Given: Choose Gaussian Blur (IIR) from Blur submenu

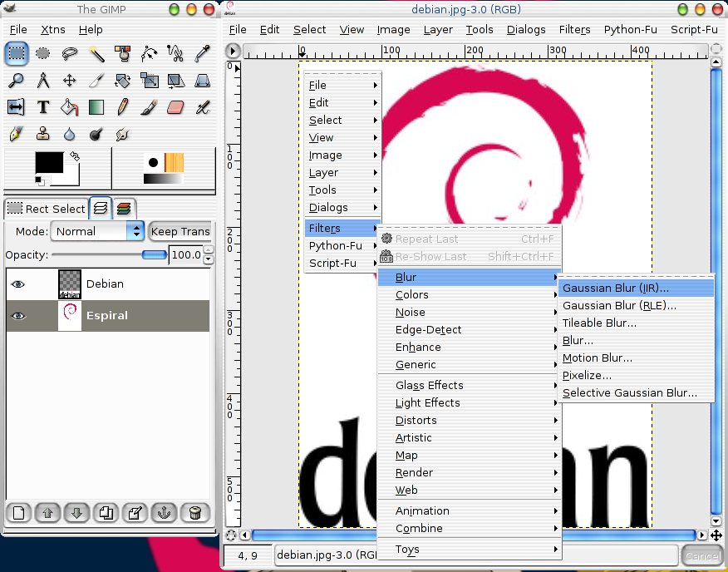Looking at the screenshot, I should (635, 288).
